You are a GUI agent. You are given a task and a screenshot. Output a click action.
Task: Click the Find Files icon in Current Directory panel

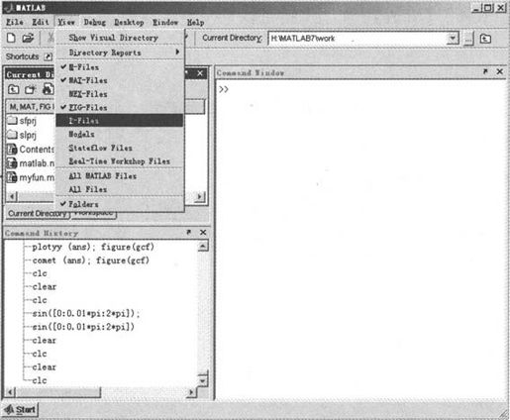tap(49, 89)
